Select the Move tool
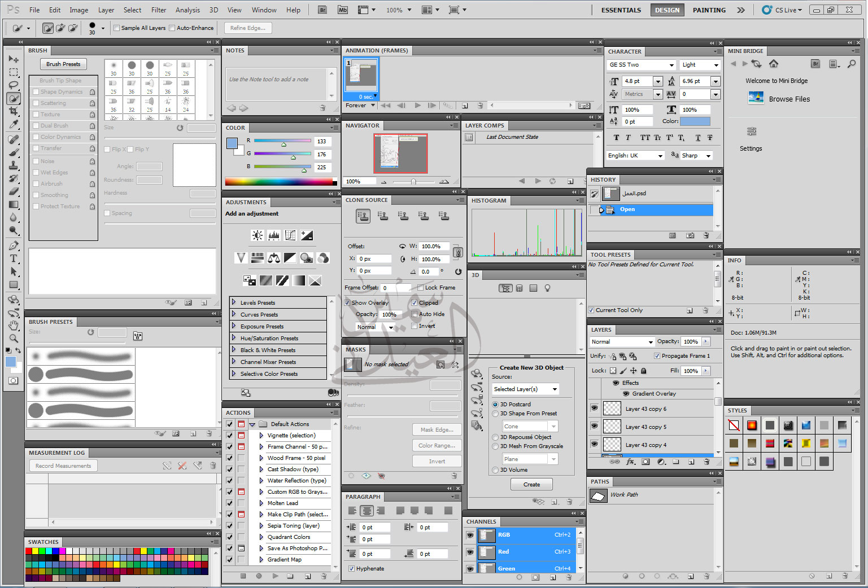This screenshot has height=588, width=868. click(14, 59)
